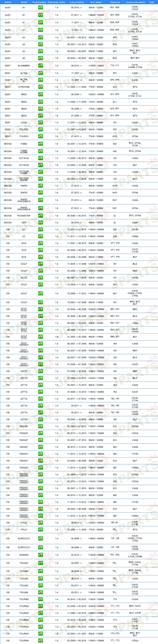
Task: Click the production dates 09.2006 -> 05.2015
Action: click(77, 215)
